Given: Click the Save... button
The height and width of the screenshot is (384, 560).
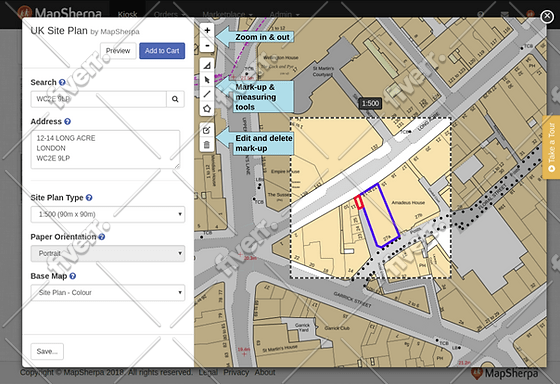Looking at the screenshot, I should point(47,351).
